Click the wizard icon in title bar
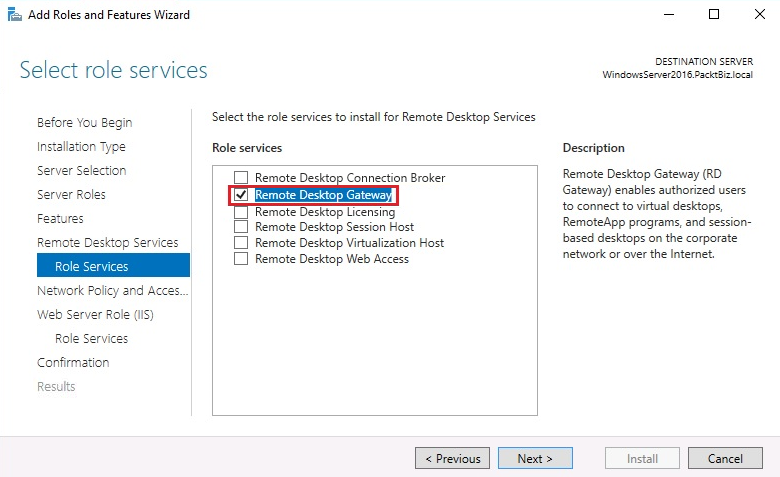This screenshot has width=780, height=477. click(13, 15)
